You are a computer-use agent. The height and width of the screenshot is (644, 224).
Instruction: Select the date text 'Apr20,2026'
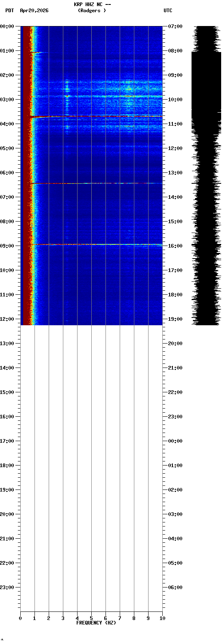point(34,11)
